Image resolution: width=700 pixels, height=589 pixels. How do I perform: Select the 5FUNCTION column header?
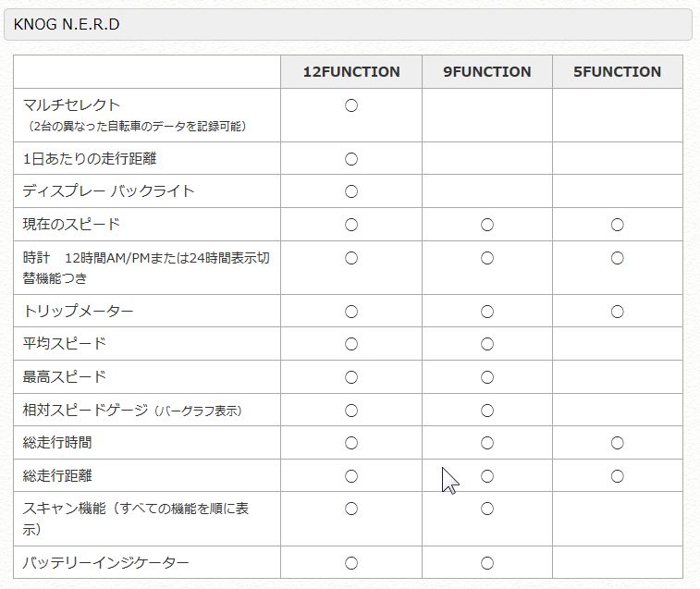point(617,72)
